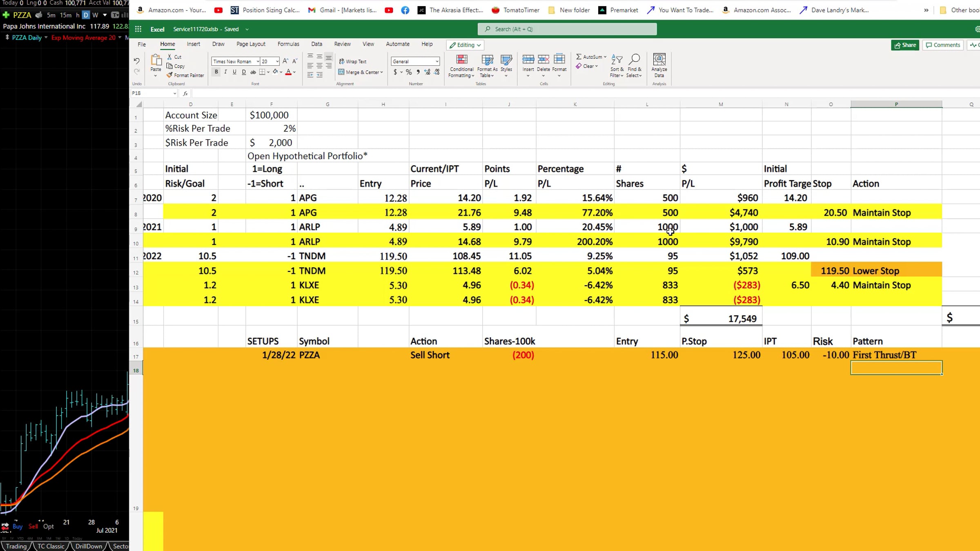
Task: Click the green Share button
Action: [905, 45]
